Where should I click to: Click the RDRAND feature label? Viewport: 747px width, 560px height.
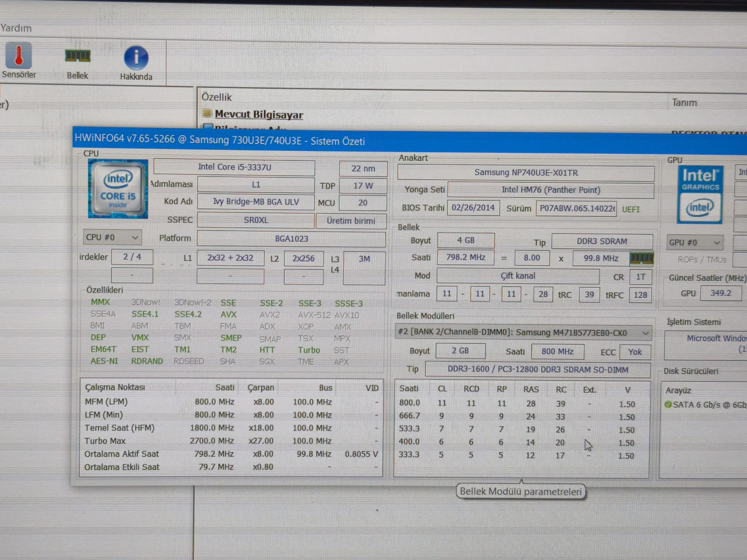pos(147,361)
